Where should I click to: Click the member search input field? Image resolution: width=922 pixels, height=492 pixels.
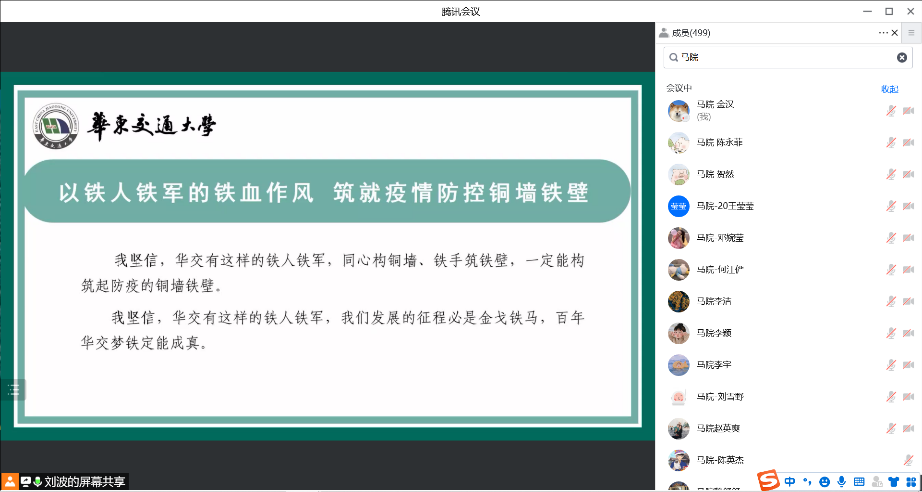pyautogui.click(x=780, y=58)
